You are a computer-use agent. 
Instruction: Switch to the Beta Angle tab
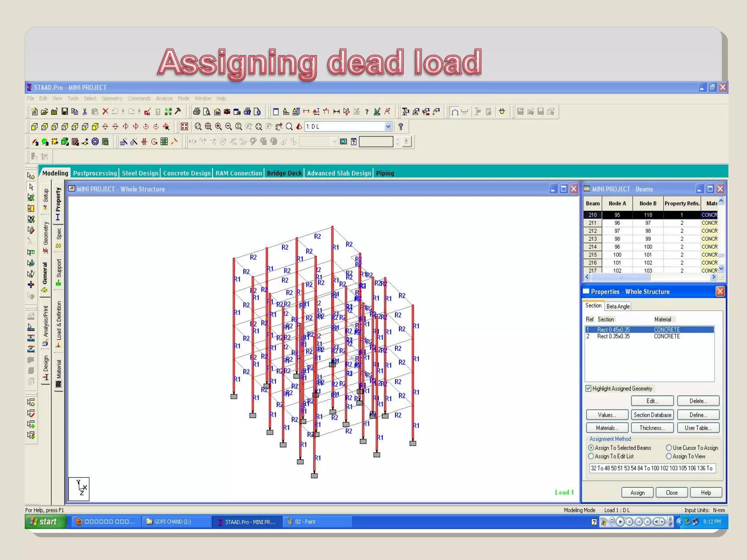tap(618, 306)
